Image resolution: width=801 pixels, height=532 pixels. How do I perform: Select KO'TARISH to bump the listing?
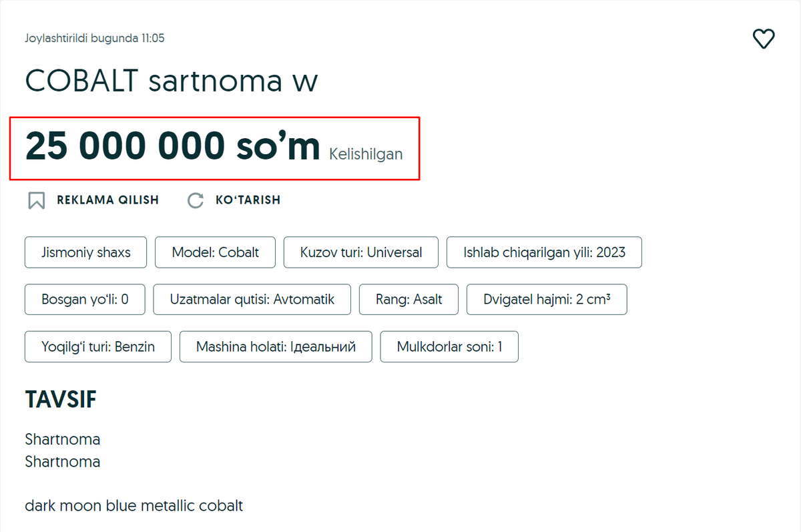234,200
